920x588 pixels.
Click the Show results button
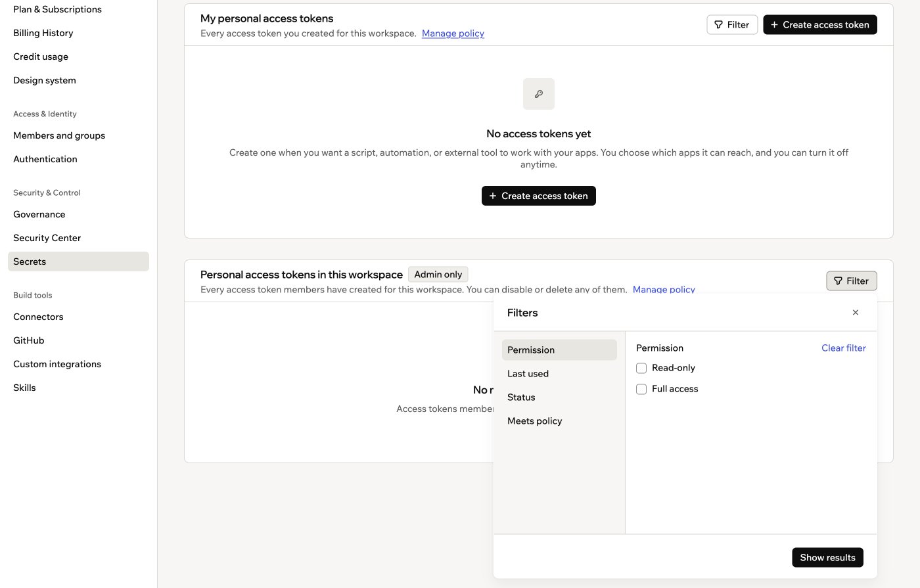(x=827, y=557)
